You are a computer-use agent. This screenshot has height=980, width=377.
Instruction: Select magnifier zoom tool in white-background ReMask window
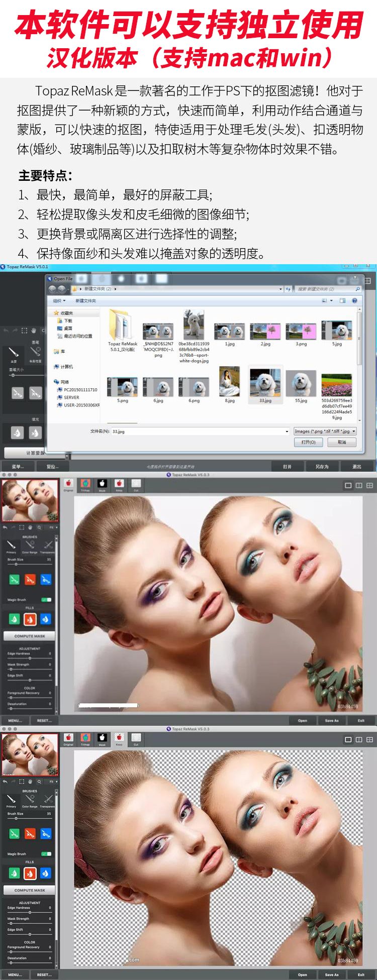point(39,527)
